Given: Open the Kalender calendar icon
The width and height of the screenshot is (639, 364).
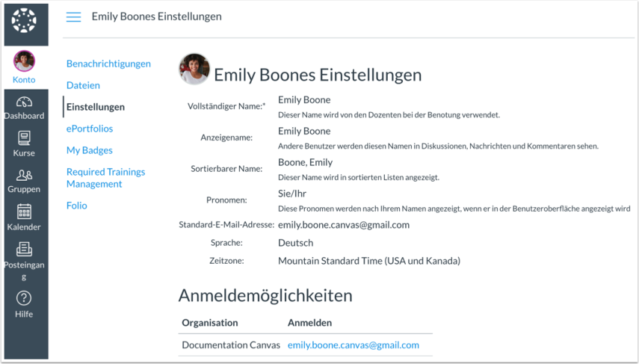Looking at the screenshot, I should 24,212.
